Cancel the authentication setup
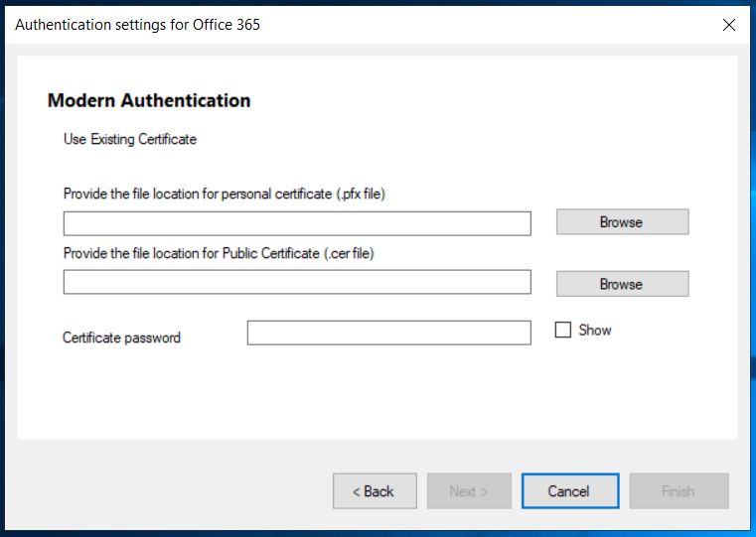The image size is (756, 537). [570, 491]
